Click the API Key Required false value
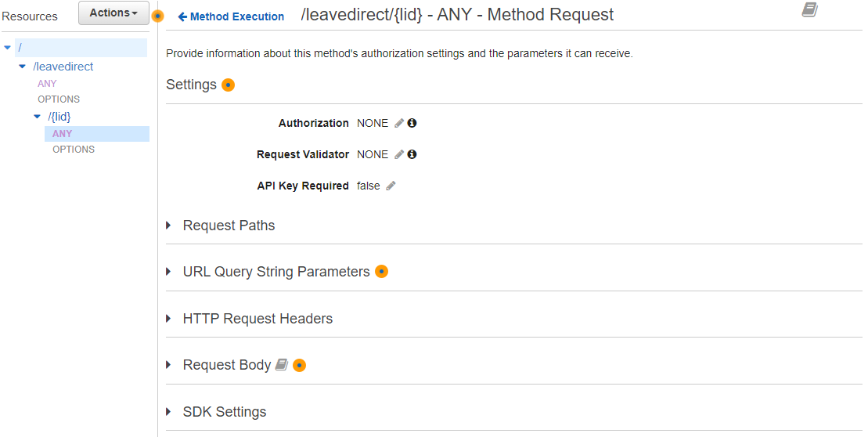 coord(369,186)
